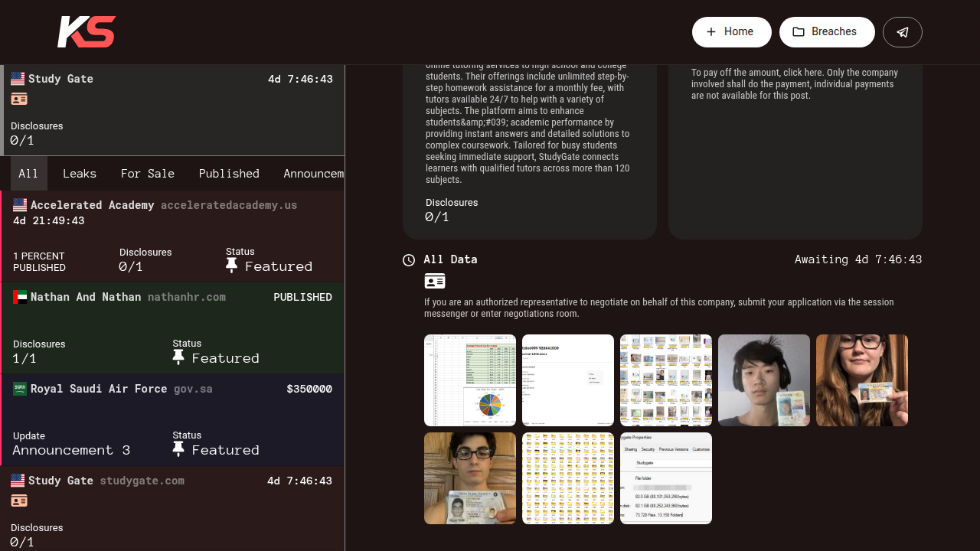Go to the Home button

(x=731, y=32)
